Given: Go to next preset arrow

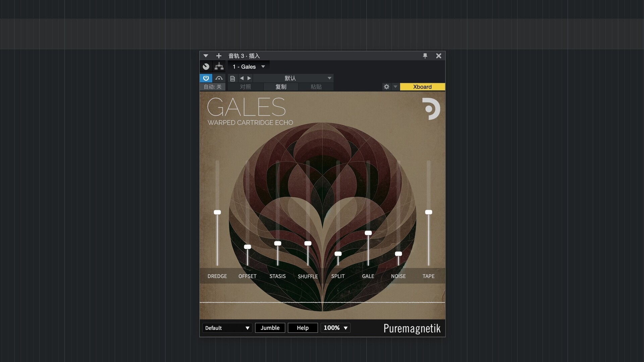Looking at the screenshot, I should tap(249, 78).
